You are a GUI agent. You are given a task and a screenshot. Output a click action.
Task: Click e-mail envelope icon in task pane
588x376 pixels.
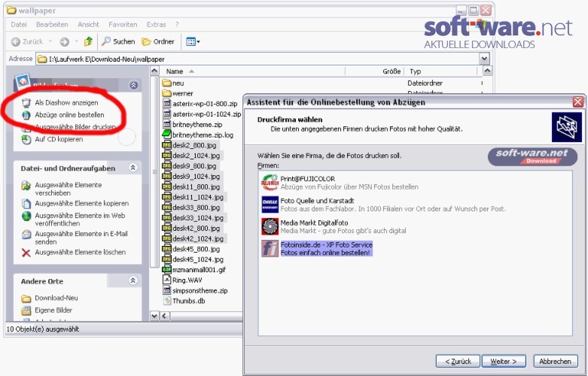coord(26,235)
